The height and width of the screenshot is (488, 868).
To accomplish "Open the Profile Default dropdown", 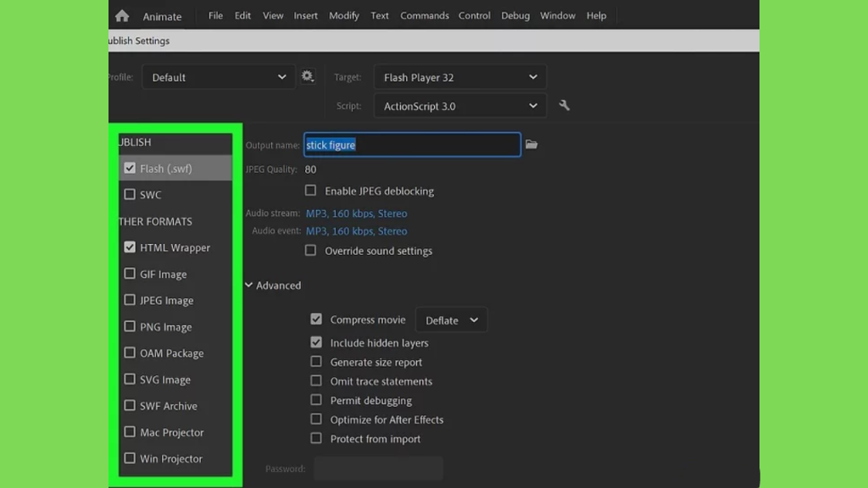I will 219,77.
